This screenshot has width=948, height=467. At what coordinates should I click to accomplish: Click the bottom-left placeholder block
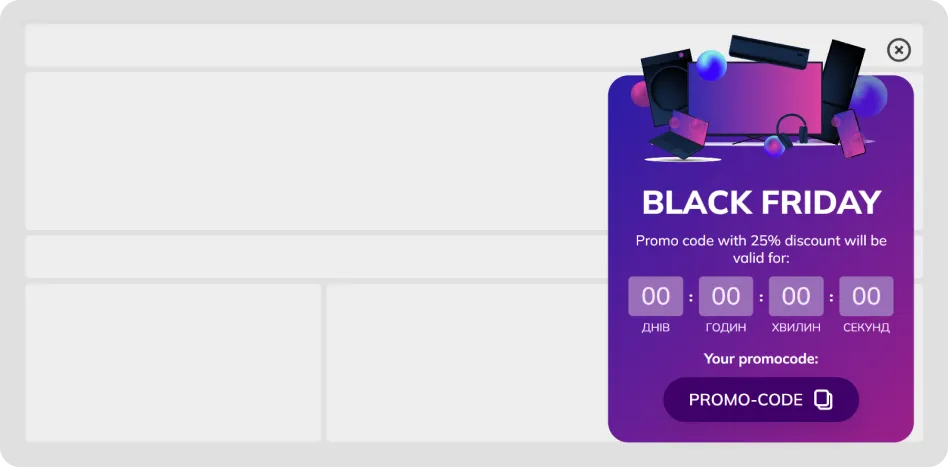pyautogui.click(x=173, y=362)
